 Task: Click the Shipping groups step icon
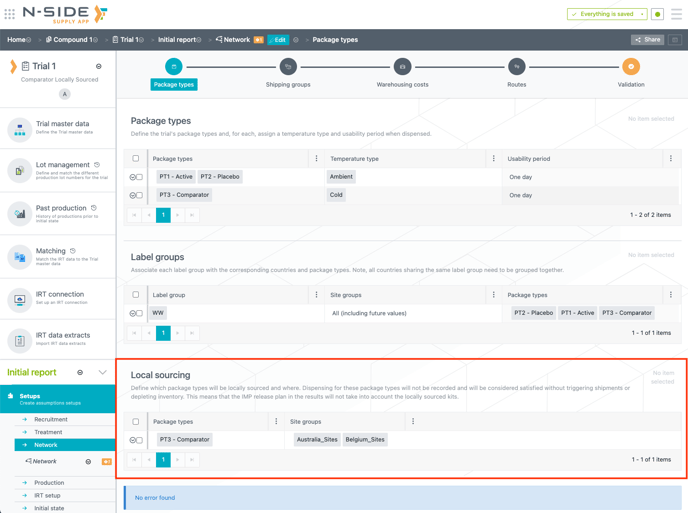[x=288, y=67]
